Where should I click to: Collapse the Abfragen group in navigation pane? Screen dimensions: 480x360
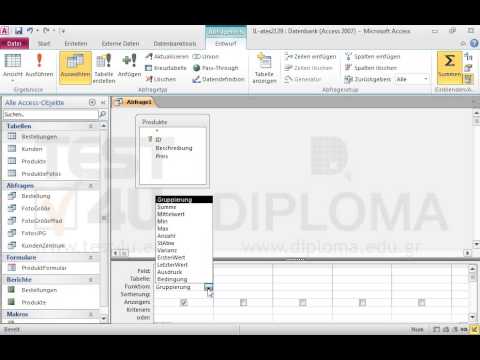(91, 186)
